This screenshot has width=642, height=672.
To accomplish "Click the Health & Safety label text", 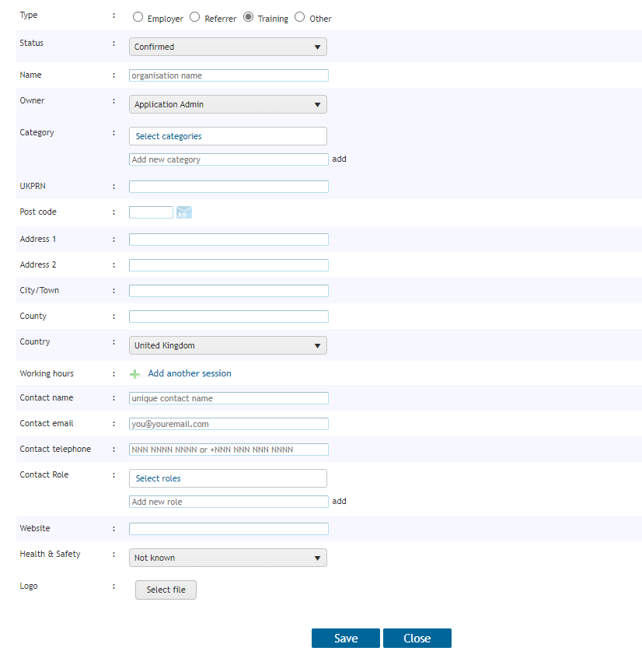I will [50, 554].
